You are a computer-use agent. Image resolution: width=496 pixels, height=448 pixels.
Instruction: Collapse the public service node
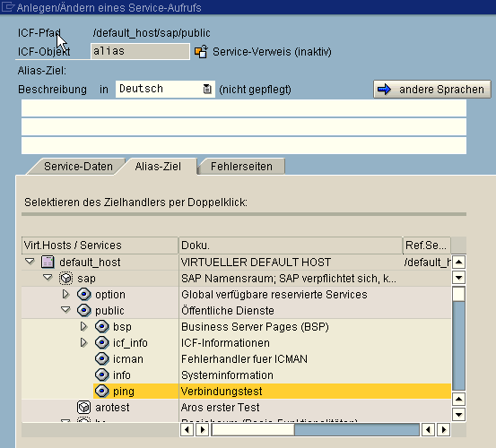tap(65, 310)
